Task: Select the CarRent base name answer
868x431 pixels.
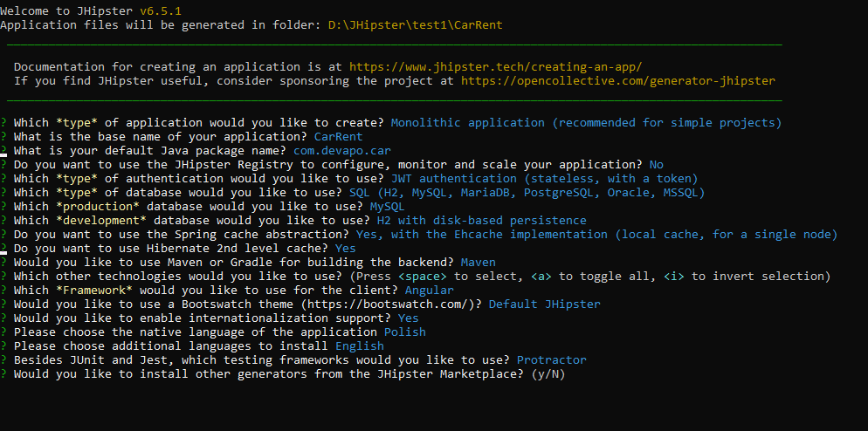Action: pyautogui.click(x=338, y=137)
